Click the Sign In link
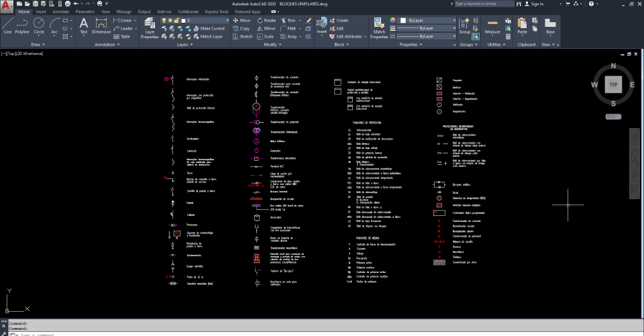The height and width of the screenshot is (336, 644). tap(537, 4)
